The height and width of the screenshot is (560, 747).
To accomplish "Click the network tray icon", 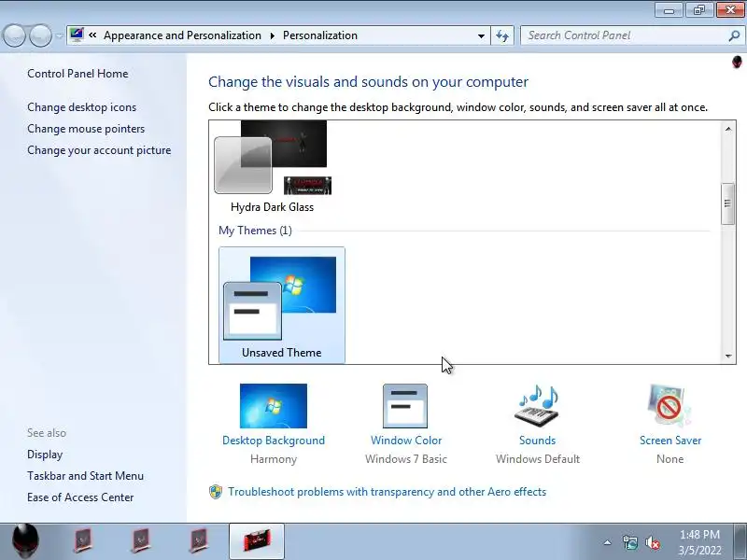I will click(x=629, y=542).
